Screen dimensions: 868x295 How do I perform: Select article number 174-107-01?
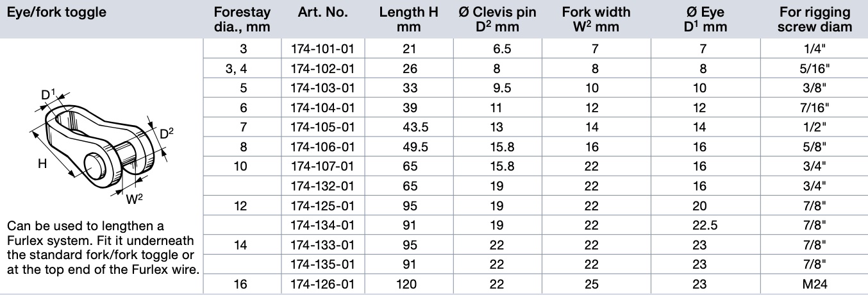(x=322, y=167)
